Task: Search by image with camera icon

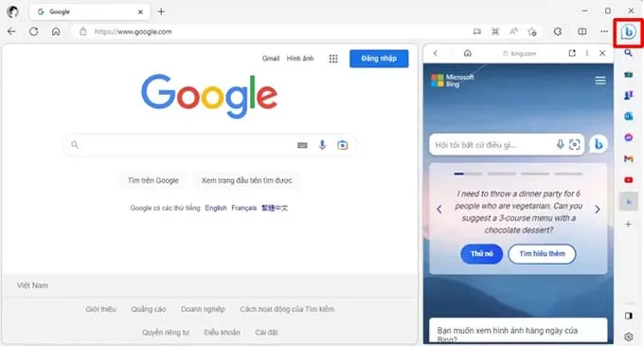Action: click(x=343, y=145)
